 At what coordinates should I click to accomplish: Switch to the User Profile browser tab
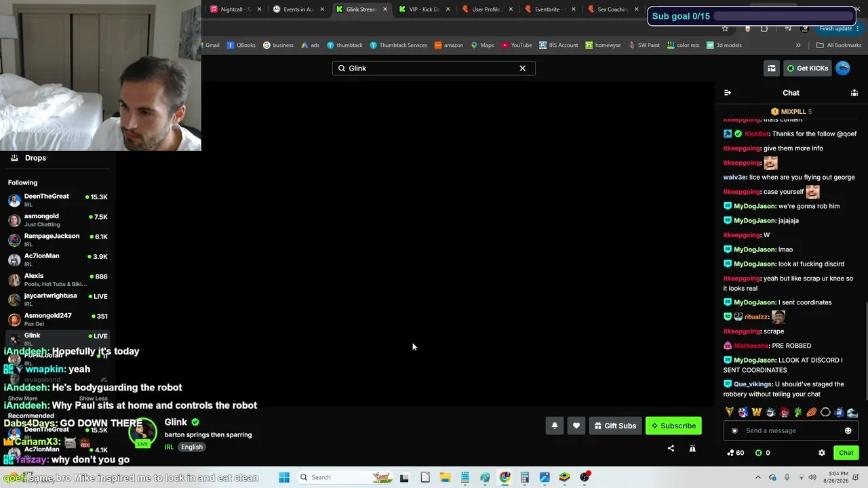point(486,9)
